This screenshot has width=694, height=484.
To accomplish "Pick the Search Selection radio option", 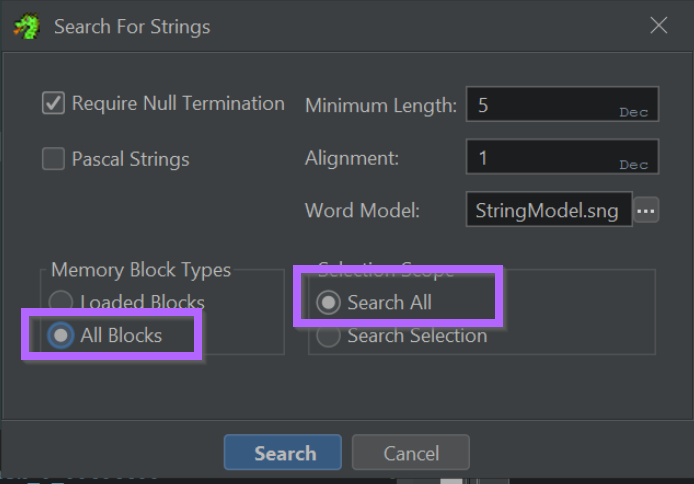I will 328,336.
